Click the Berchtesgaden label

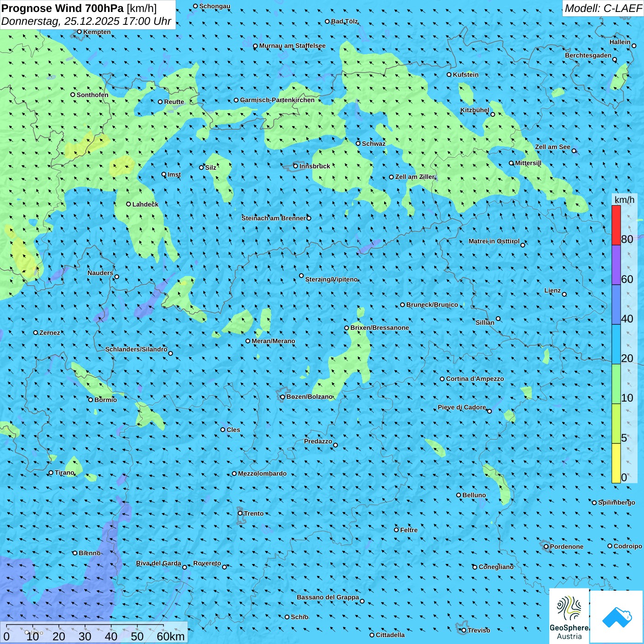point(588,55)
